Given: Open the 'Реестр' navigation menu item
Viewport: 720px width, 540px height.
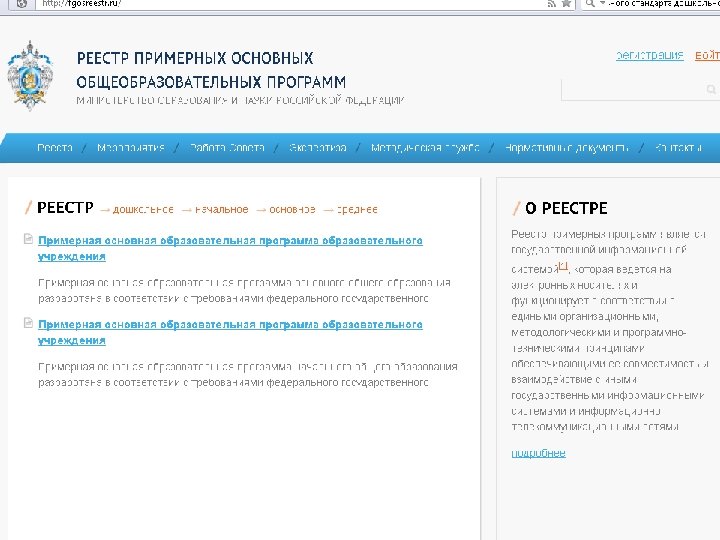Looking at the screenshot, I should (x=55, y=148).
